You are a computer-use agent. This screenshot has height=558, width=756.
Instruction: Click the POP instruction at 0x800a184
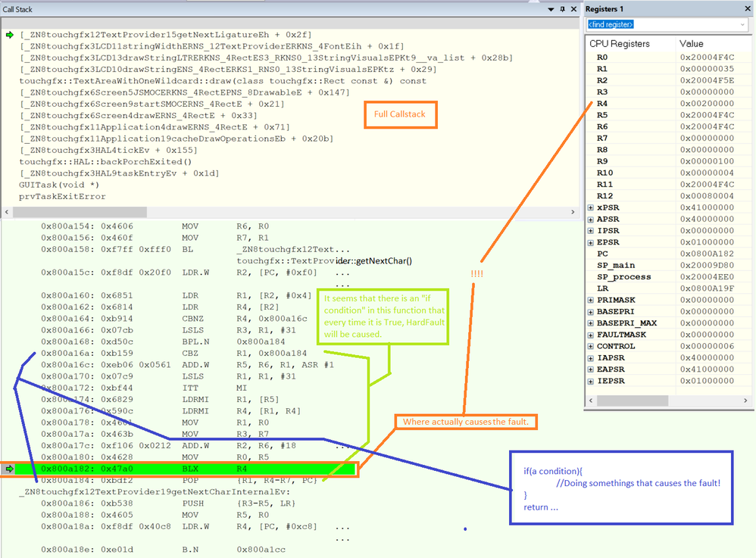(x=179, y=481)
